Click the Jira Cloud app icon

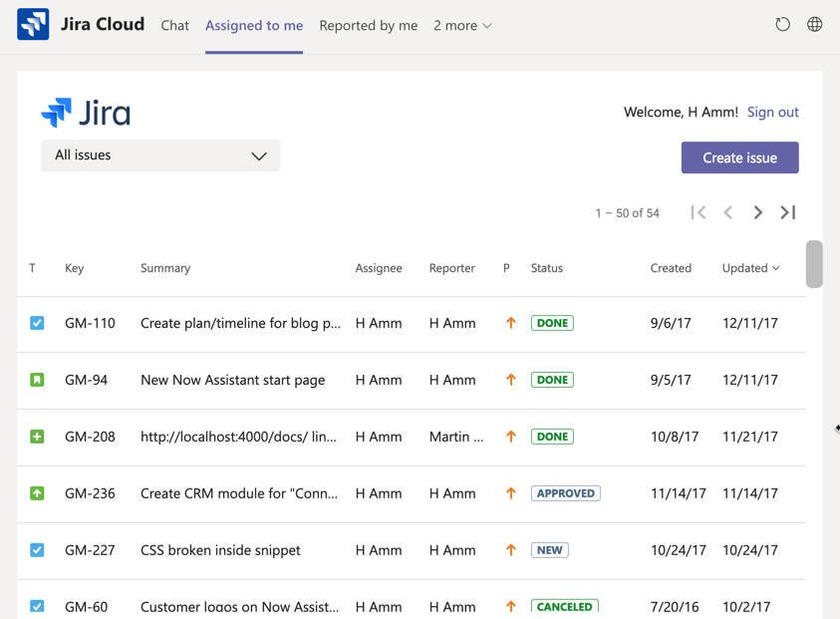[33, 24]
